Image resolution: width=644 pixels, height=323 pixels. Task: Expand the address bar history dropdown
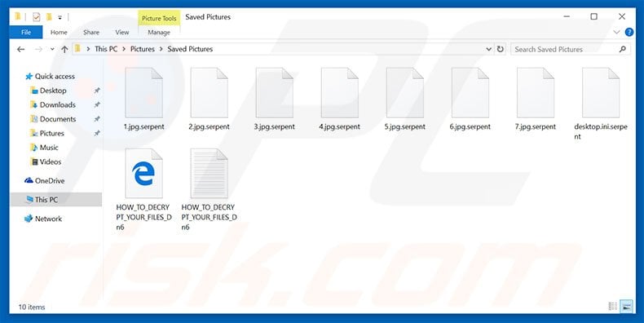(x=488, y=49)
